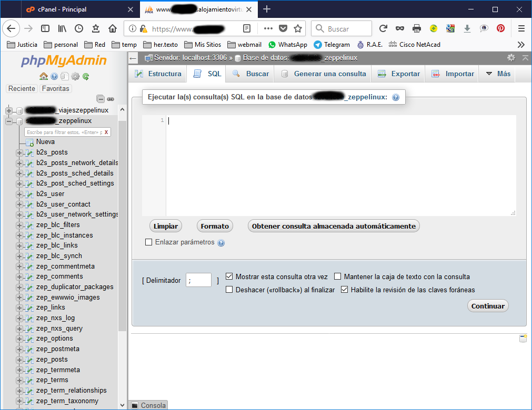Click the SQL help question mark icon
Screen dimensions: 532x410
point(396,97)
